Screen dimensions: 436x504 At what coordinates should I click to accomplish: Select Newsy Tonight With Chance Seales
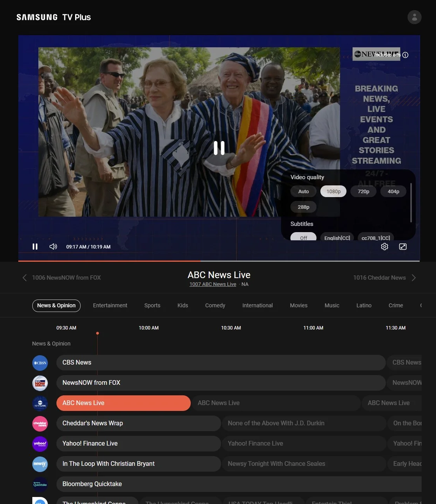click(x=304, y=464)
